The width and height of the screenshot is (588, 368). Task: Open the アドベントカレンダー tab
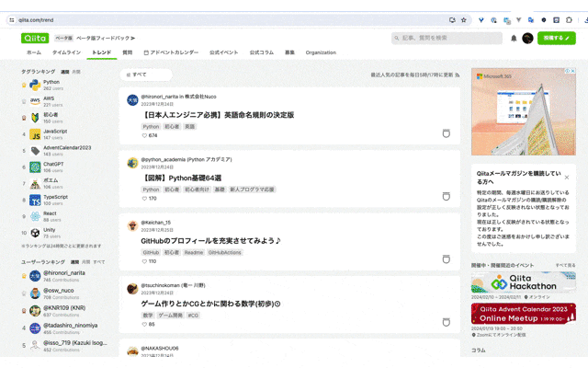point(171,52)
